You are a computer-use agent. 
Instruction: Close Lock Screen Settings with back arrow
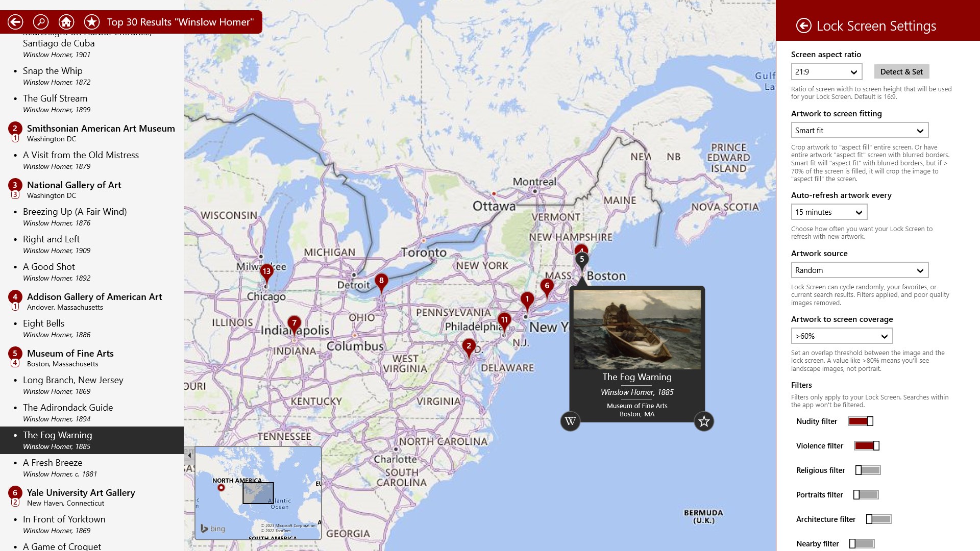(x=804, y=26)
